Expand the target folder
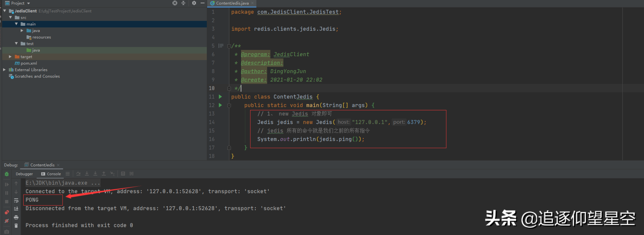 point(10,57)
